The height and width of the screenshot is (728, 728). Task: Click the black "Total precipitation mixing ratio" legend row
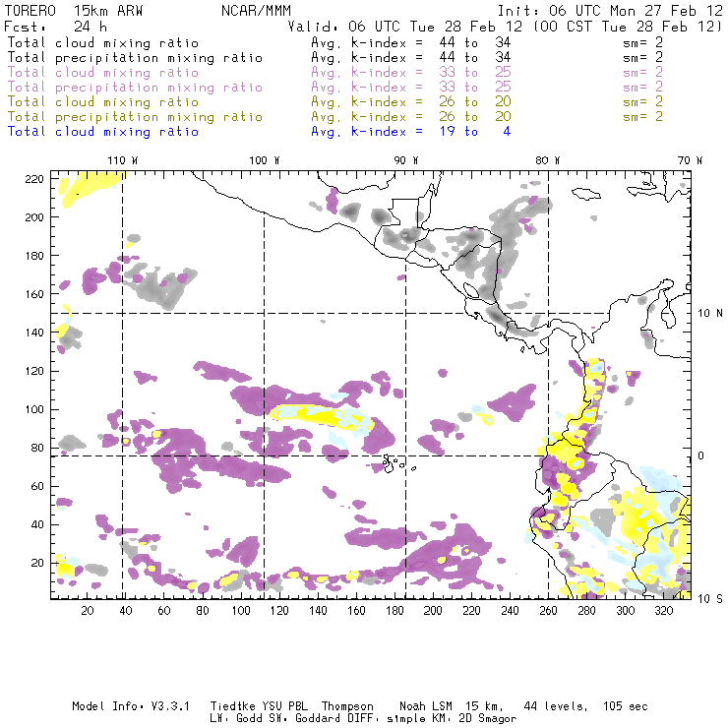click(334, 58)
